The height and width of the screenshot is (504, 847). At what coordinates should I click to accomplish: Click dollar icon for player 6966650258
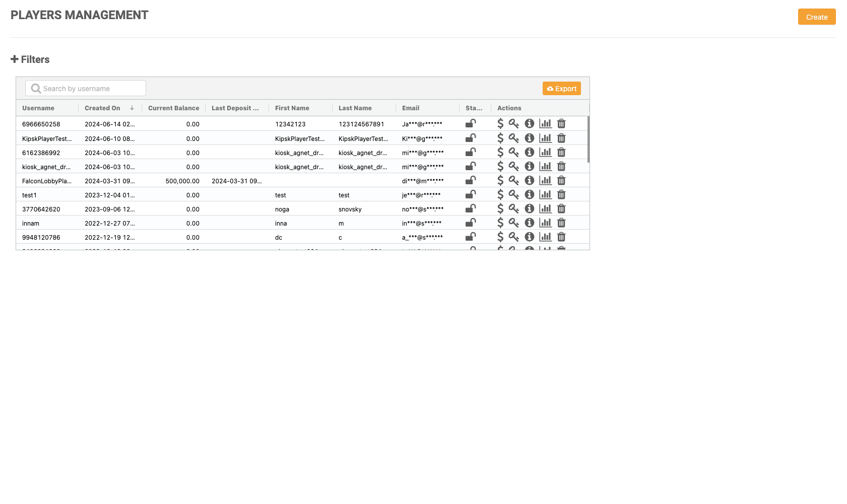(x=500, y=124)
